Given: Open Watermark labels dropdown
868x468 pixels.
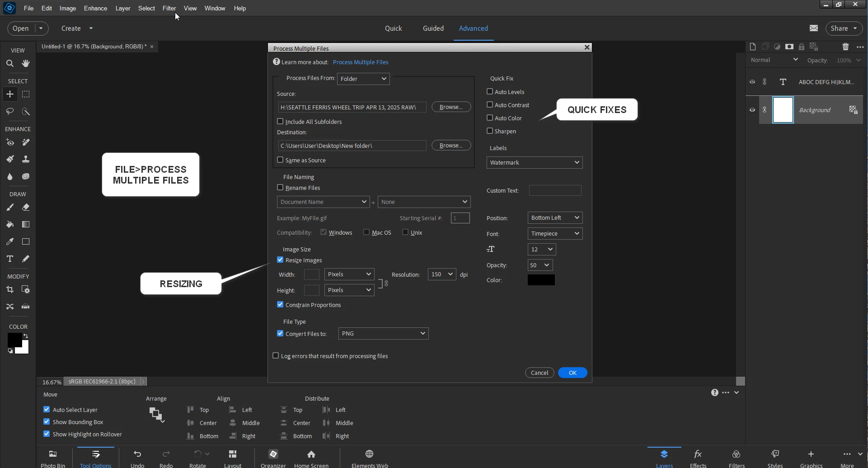Looking at the screenshot, I should point(535,162).
